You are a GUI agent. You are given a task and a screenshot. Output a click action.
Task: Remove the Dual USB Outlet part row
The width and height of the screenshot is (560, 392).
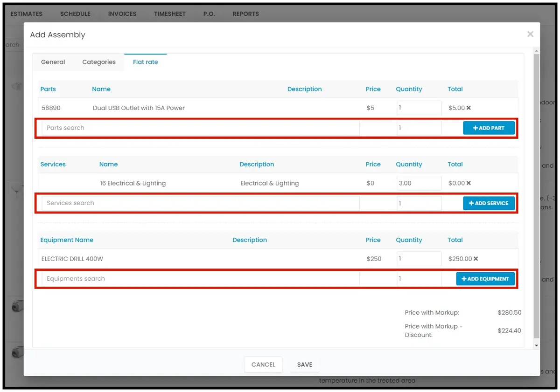(469, 108)
